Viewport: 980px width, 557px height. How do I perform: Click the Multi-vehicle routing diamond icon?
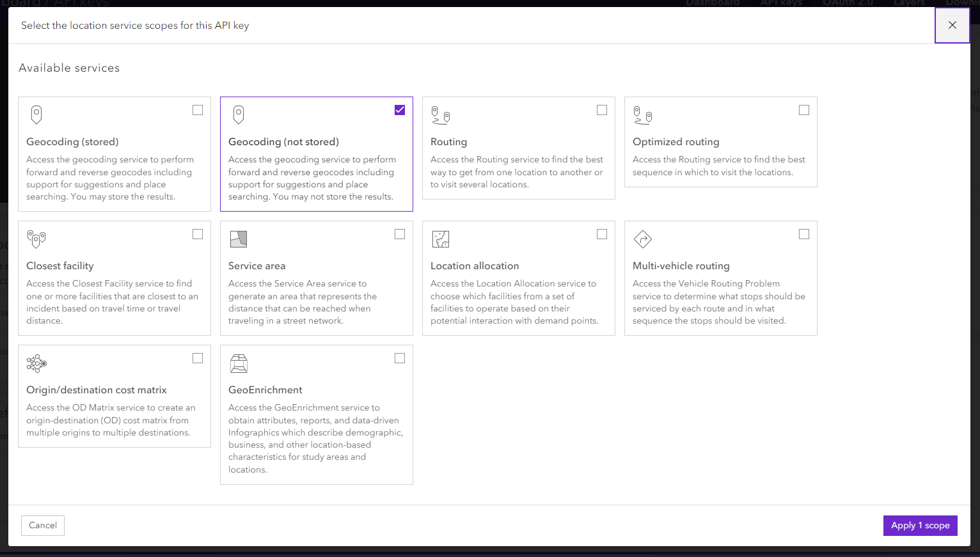(x=643, y=239)
